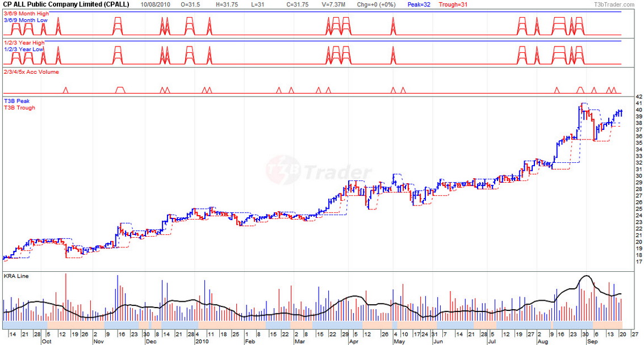This screenshot has width=644, height=345.
Task: Click the red Trough=31 value
Action: pyautogui.click(x=453, y=5)
